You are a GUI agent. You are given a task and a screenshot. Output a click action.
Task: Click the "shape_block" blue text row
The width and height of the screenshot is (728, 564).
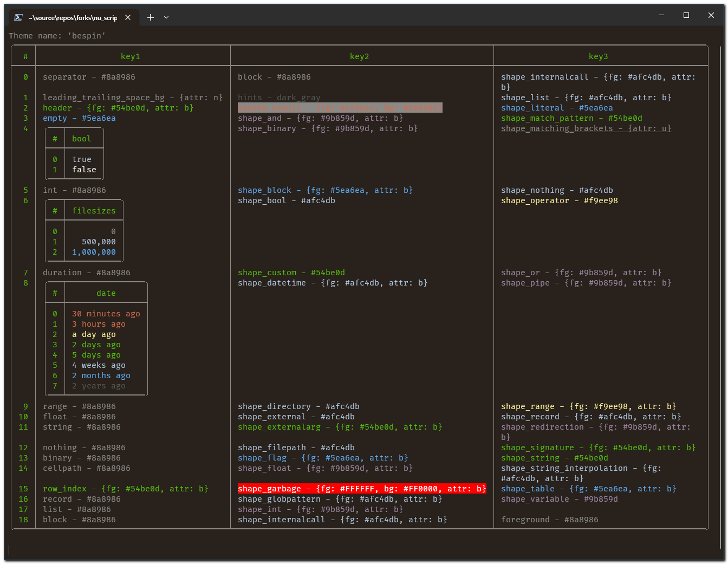[x=326, y=190]
